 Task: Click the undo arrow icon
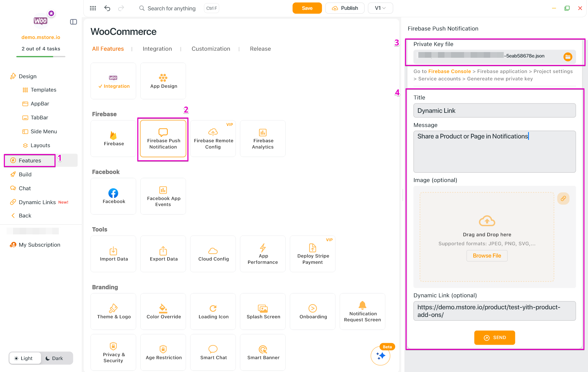[x=107, y=8]
